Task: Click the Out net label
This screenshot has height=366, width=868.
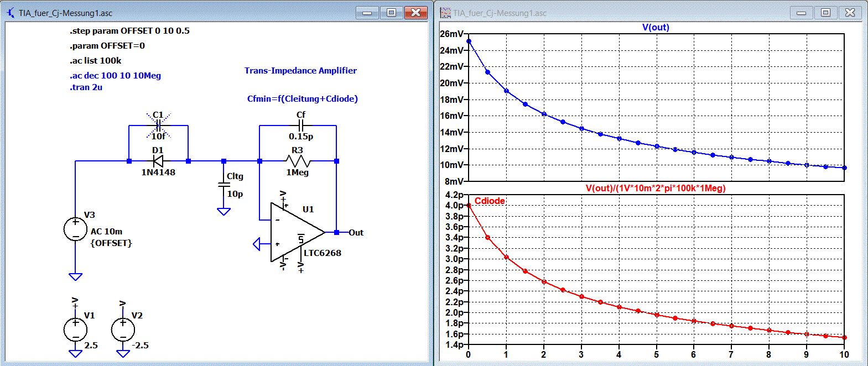Action: click(x=356, y=232)
